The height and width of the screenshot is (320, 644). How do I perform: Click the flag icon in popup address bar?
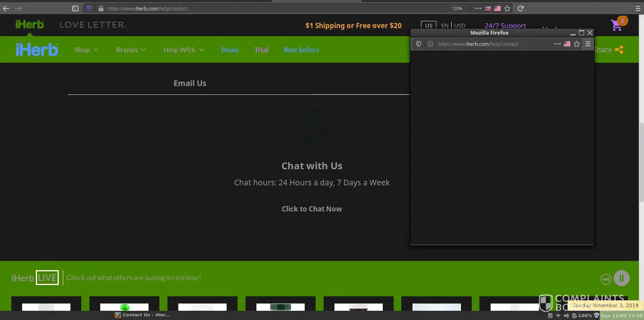[567, 44]
